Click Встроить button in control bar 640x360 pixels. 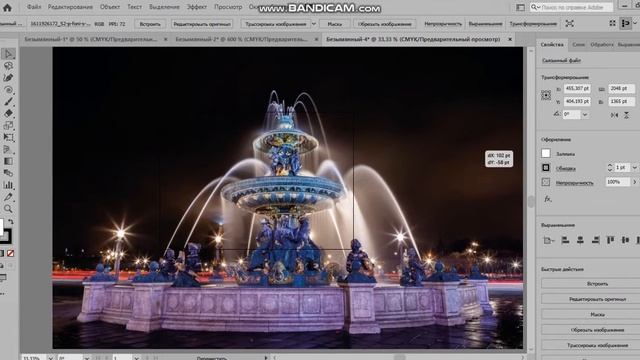150,24
